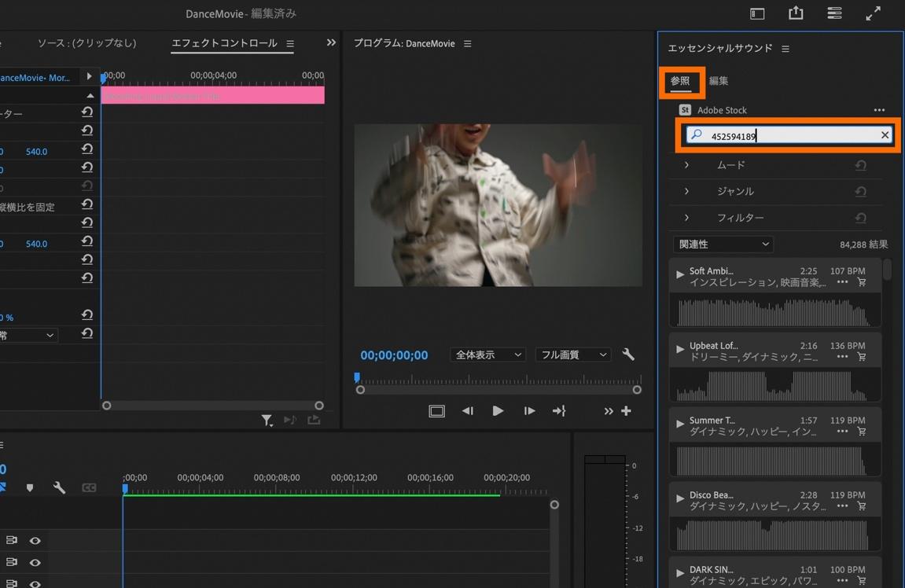The image size is (905, 588).
Task: Preview the Disco Bea track
Action: coord(680,498)
